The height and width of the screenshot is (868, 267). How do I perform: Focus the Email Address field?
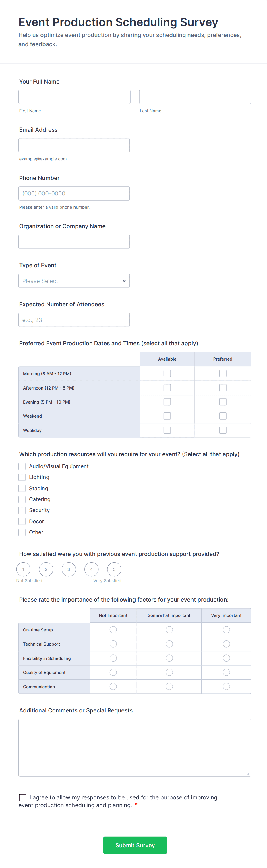(x=74, y=145)
